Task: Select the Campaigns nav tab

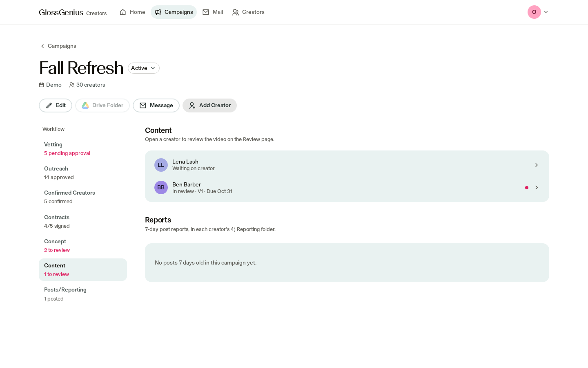Action: (174, 12)
